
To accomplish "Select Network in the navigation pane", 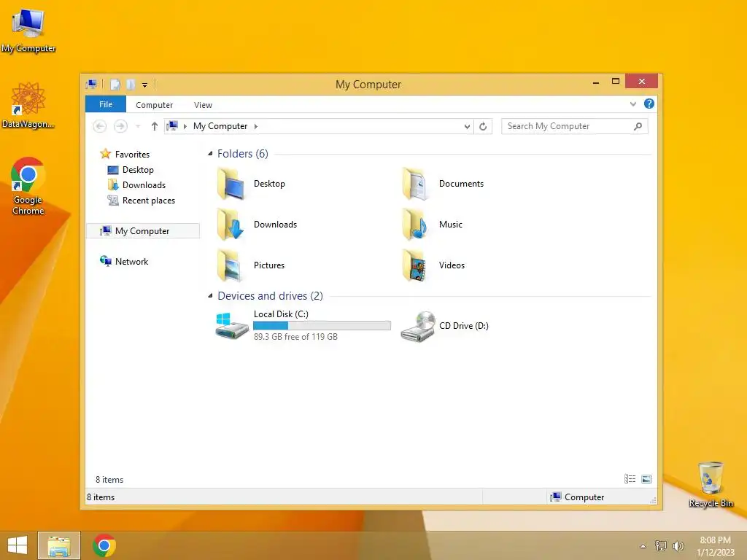I will pyautogui.click(x=124, y=262).
